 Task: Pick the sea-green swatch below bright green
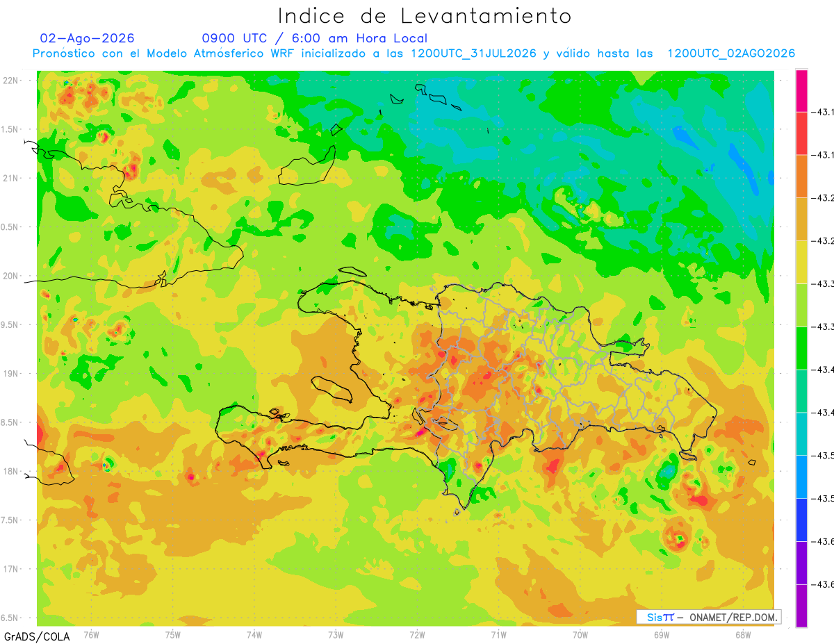coord(801,391)
